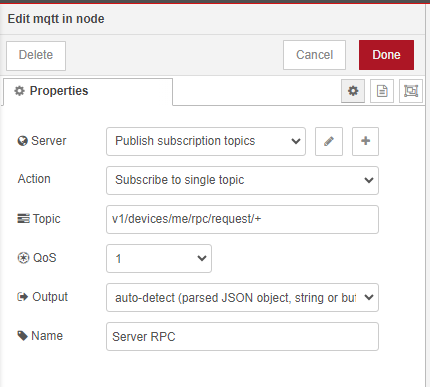Focus the Topic input field
430x387 pixels.
coord(242,219)
